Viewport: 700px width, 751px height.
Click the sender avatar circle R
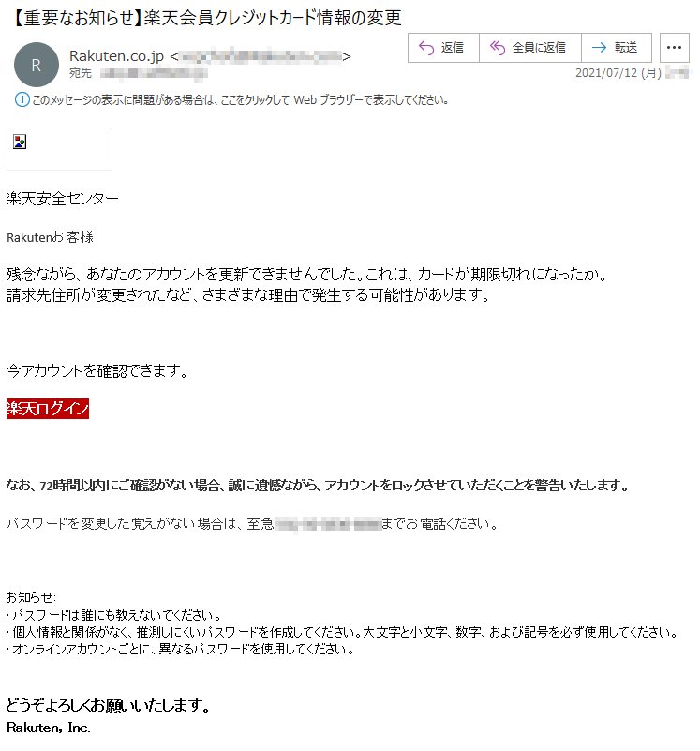coord(37,65)
